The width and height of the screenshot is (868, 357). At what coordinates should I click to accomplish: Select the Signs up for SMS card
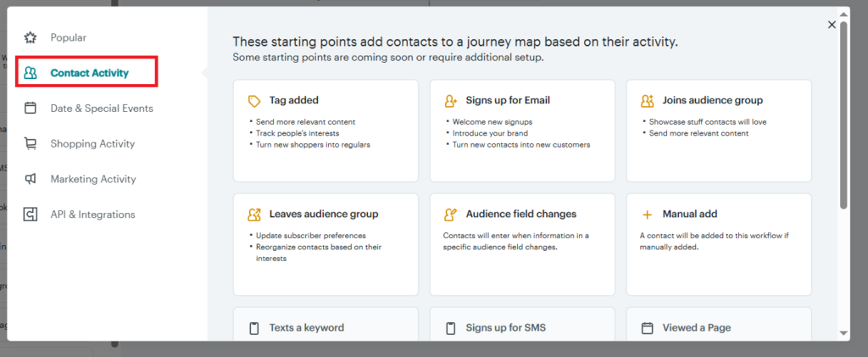tap(522, 326)
